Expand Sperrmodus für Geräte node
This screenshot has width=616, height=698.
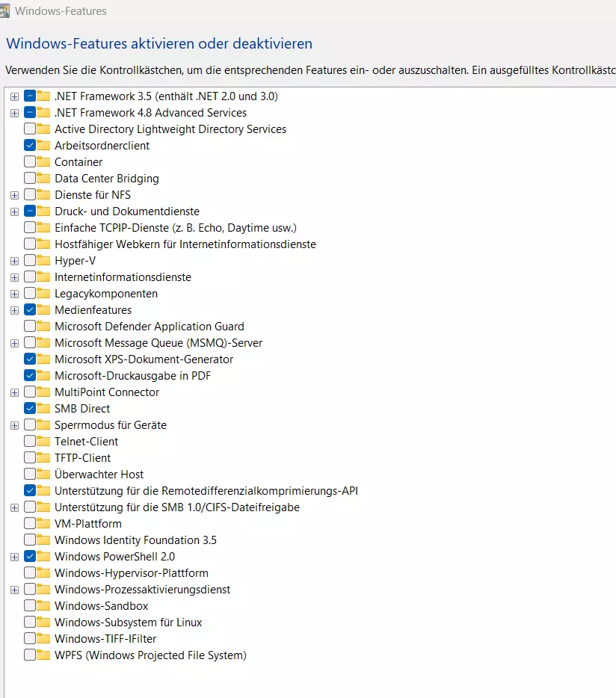point(14,425)
